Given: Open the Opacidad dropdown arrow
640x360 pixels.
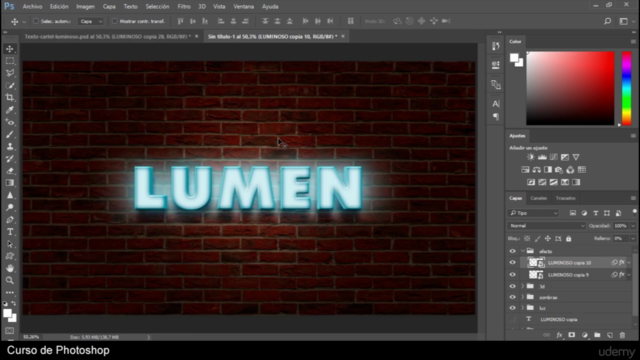Looking at the screenshot, I should 633,226.
